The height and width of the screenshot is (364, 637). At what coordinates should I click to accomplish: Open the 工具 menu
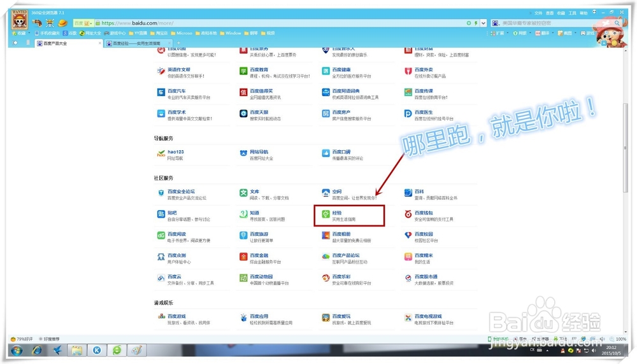coord(573,13)
